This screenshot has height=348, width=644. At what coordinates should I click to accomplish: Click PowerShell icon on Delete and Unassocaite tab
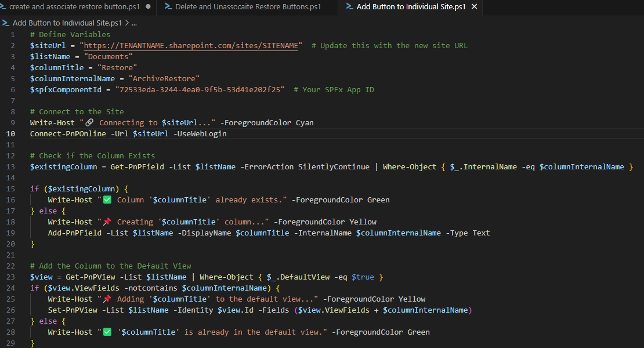168,7
